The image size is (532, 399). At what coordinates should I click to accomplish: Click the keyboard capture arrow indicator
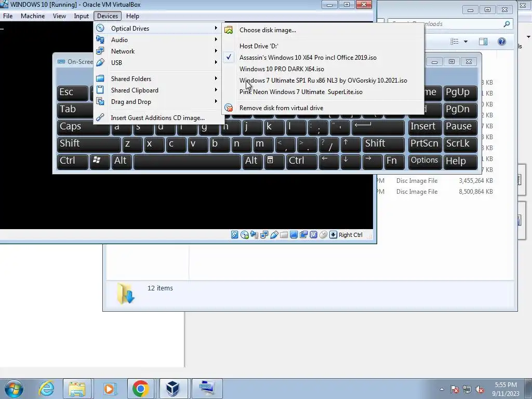333,235
